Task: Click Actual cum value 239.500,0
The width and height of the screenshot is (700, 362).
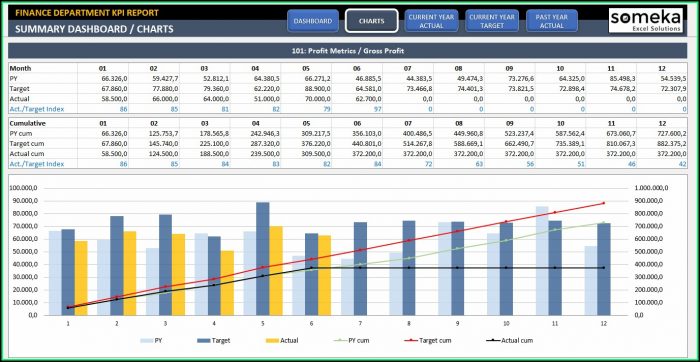Action: [265, 154]
